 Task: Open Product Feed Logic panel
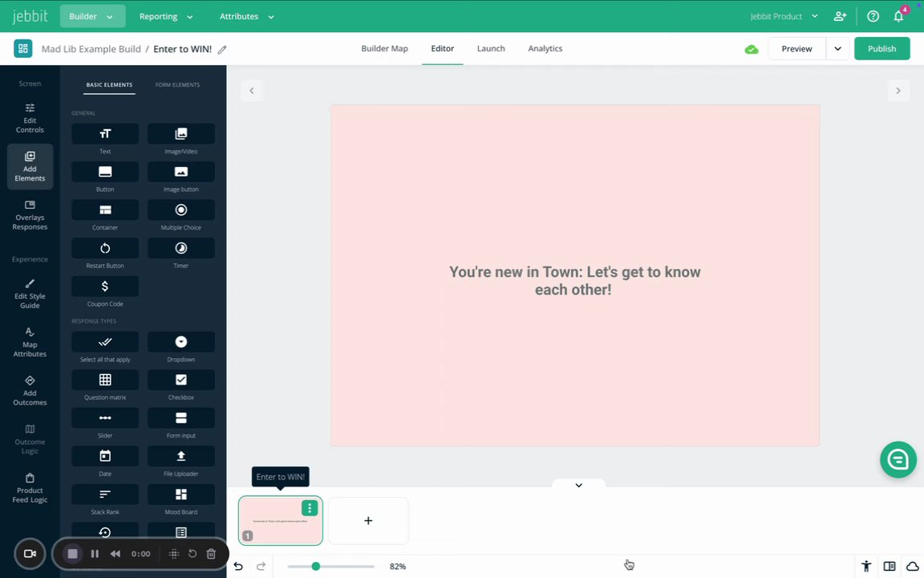30,488
